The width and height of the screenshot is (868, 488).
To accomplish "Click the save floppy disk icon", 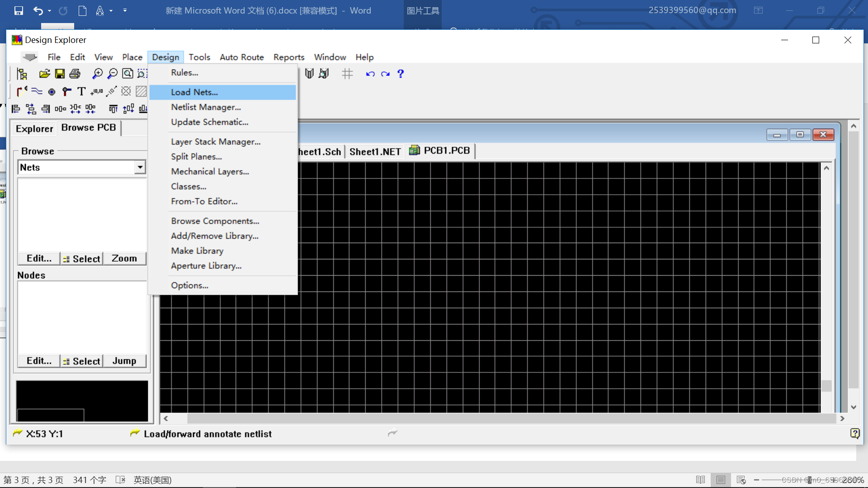I will tap(60, 74).
